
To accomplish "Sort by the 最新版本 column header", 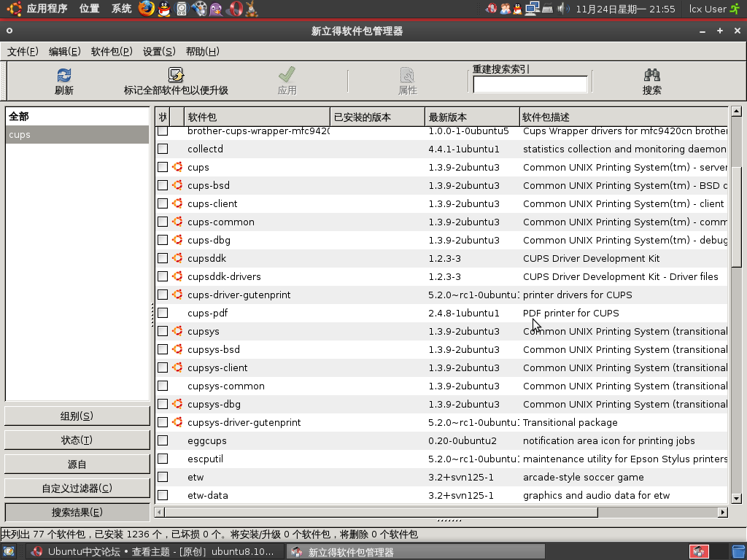I will [472, 117].
